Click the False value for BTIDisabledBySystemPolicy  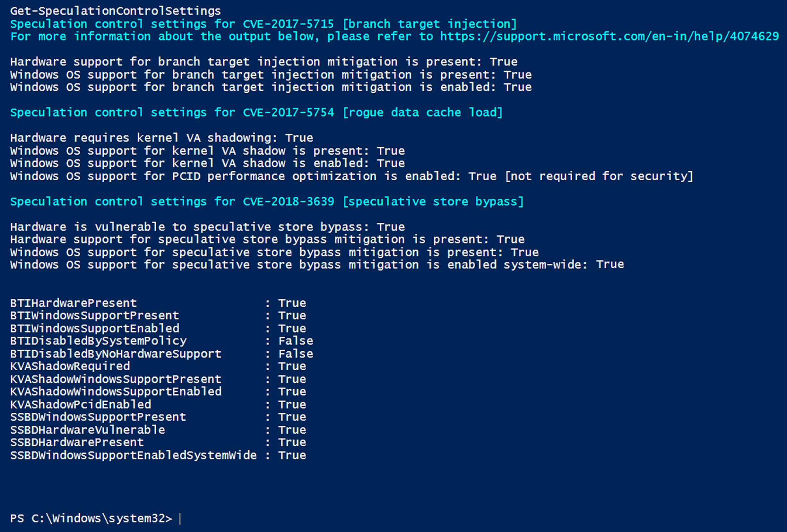click(x=296, y=341)
